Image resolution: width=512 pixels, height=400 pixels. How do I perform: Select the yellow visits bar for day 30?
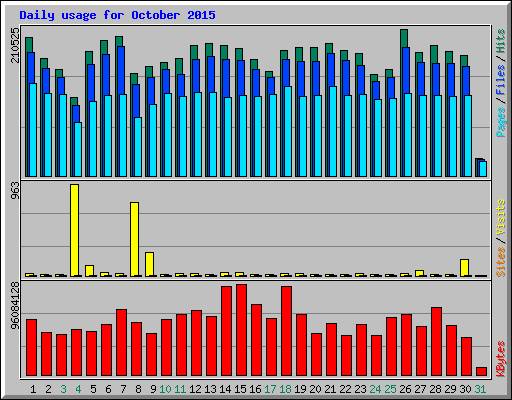[x=465, y=268]
